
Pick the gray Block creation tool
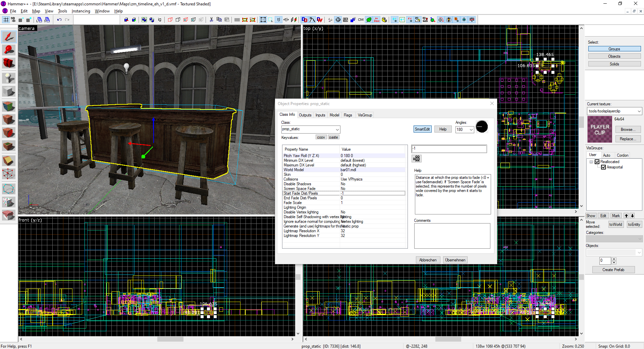(x=9, y=92)
